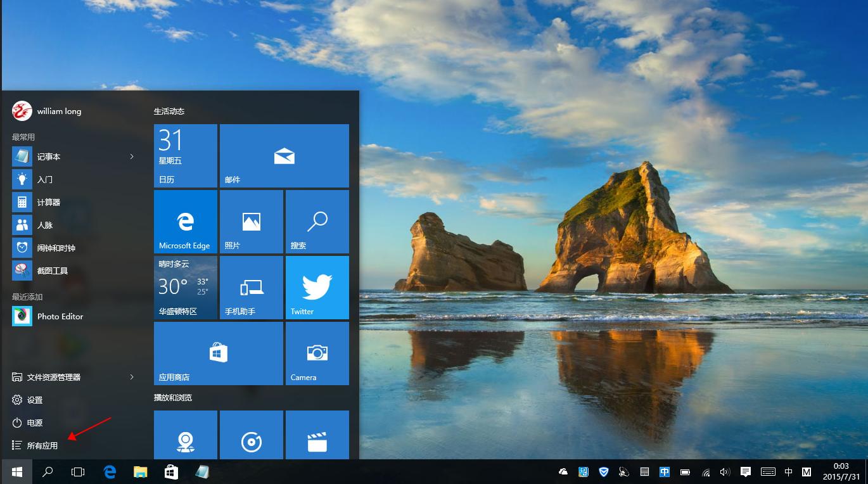The width and height of the screenshot is (868, 484).
Task: Open Action Center notification icon
Action: [x=745, y=471]
